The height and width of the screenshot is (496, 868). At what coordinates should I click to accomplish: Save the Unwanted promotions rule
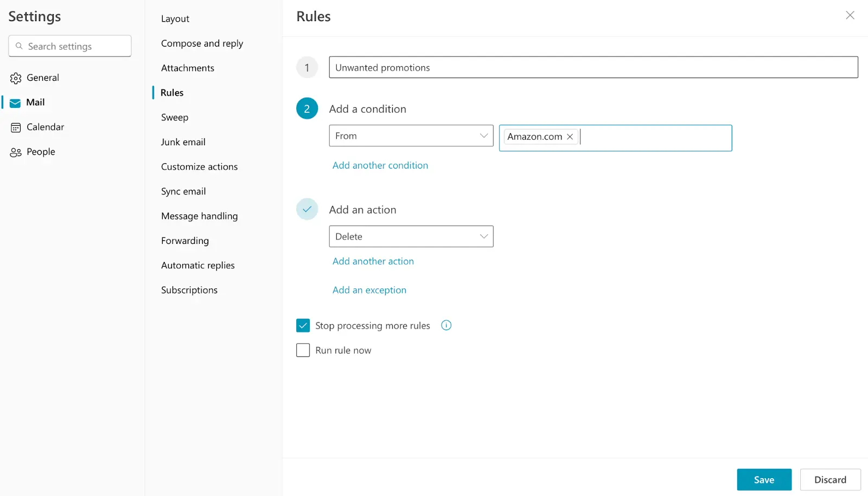[x=764, y=479]
